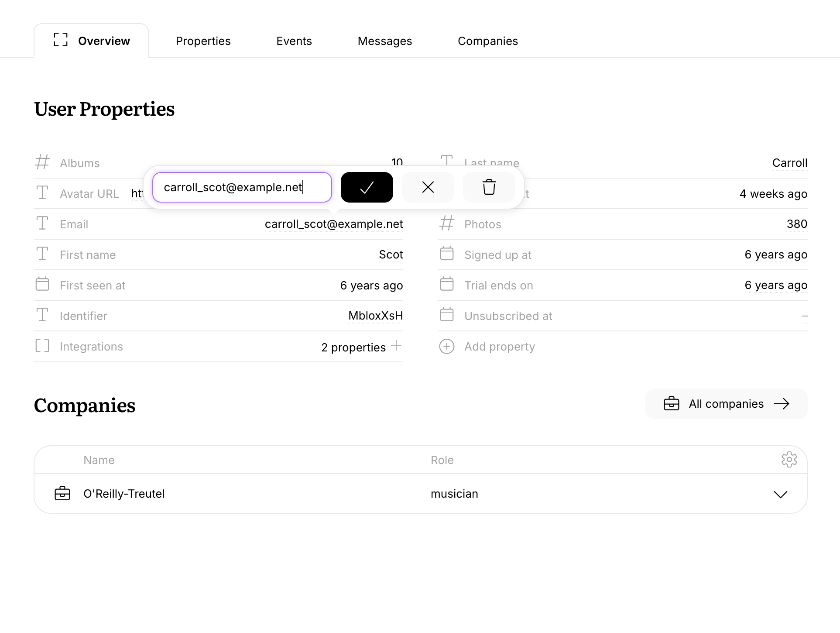Click the All companies arrow icon

click(x=782, y=404)
